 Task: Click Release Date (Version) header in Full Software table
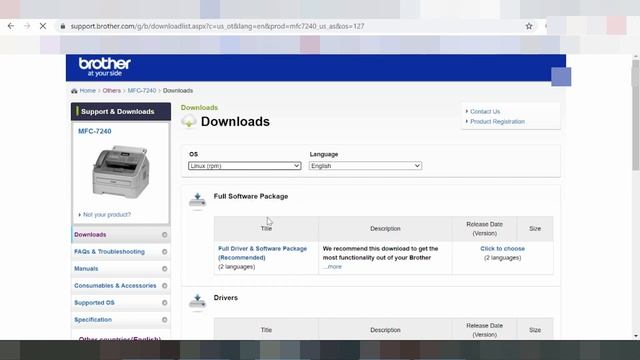click(x=484, y=229)
